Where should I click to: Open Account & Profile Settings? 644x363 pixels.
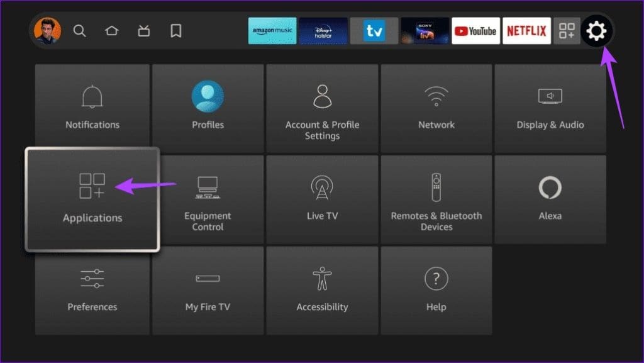click(x=322, y=108)
